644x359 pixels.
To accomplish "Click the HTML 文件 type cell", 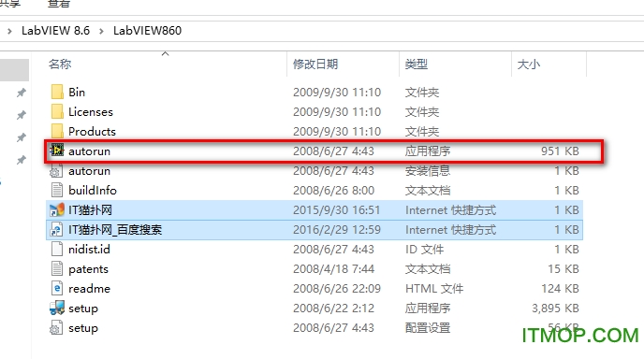I will pyautogui.click(x=434, y=289).
